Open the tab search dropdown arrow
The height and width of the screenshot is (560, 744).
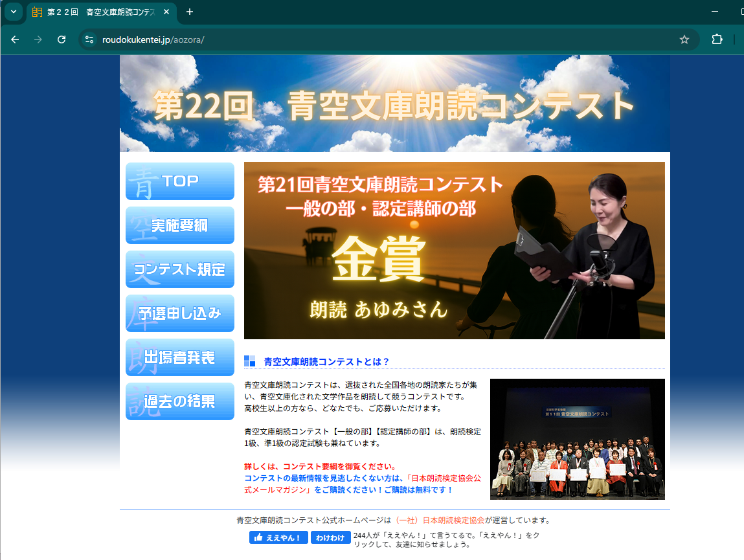[14, 12]
